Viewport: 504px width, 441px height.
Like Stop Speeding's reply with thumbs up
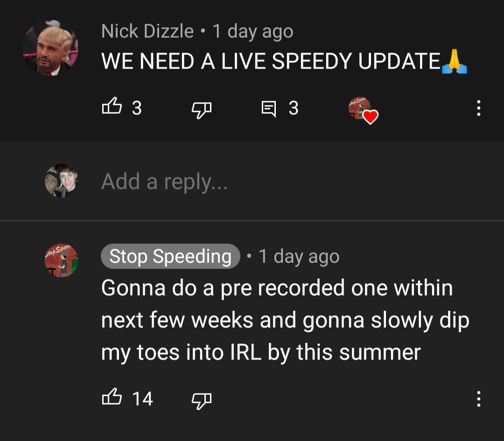pyautogui.click(x=112, y=397)
